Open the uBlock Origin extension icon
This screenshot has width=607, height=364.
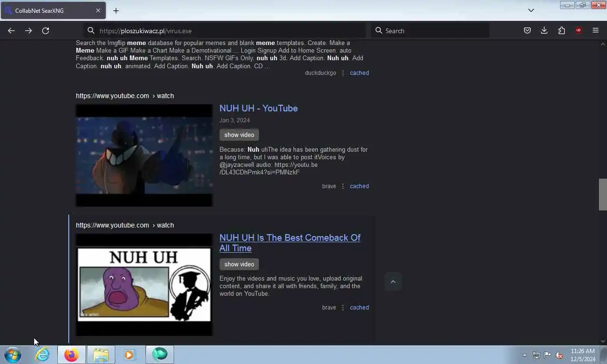[579, 30]
